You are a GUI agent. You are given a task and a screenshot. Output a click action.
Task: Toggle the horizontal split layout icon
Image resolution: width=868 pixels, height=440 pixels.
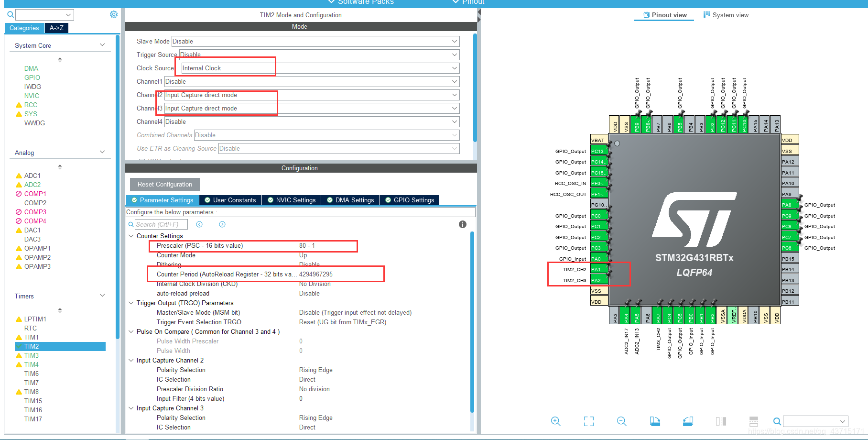[x=754, y=421]
